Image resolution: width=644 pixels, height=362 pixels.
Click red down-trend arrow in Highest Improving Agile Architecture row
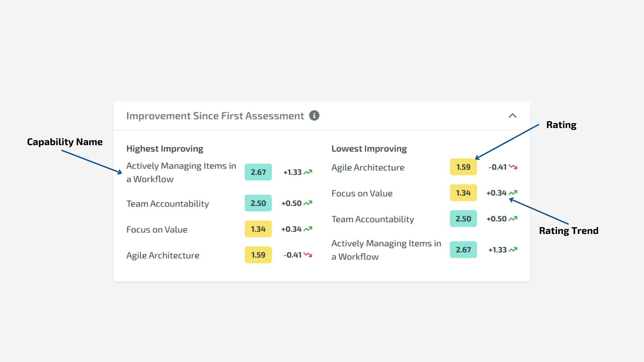(308, 255)
